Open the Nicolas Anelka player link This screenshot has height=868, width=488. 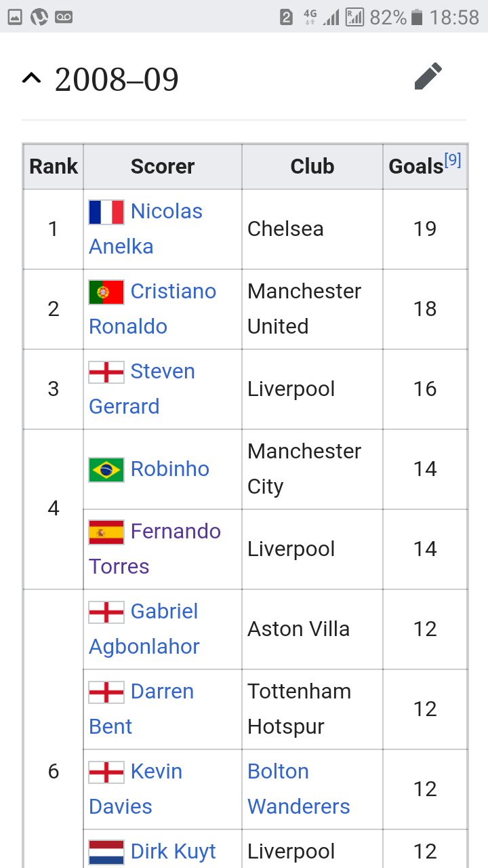coord(166,212)
